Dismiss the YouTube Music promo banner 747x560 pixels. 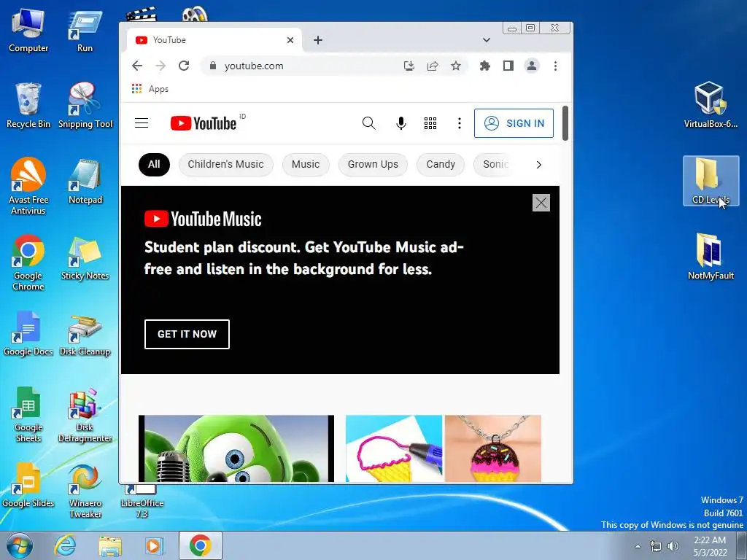coord(541,203)
